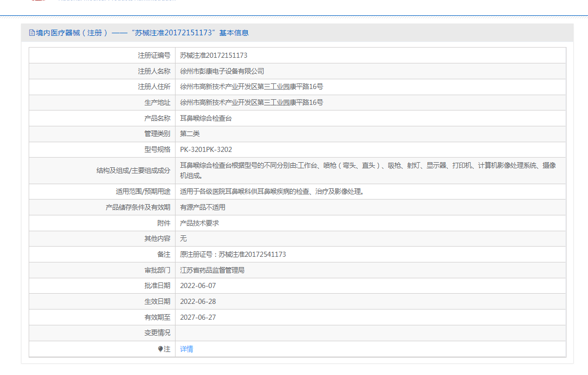Click the 注册人名称 row label
588x375 pixels.
(x=154, y=71)
